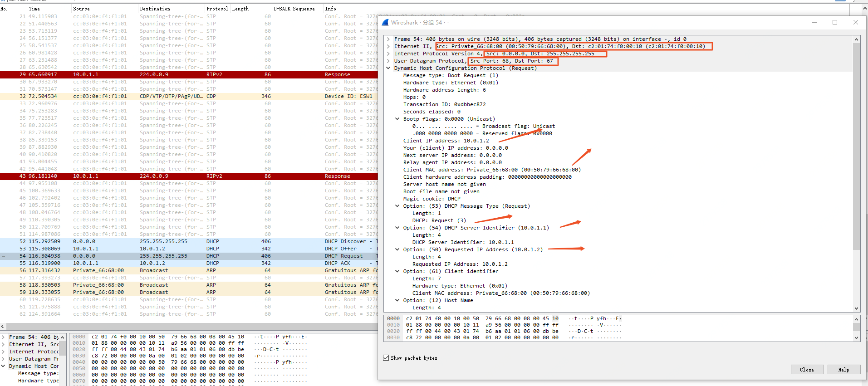Select Server host name not given line
The image size is (868, 386).
pos(444,184)
